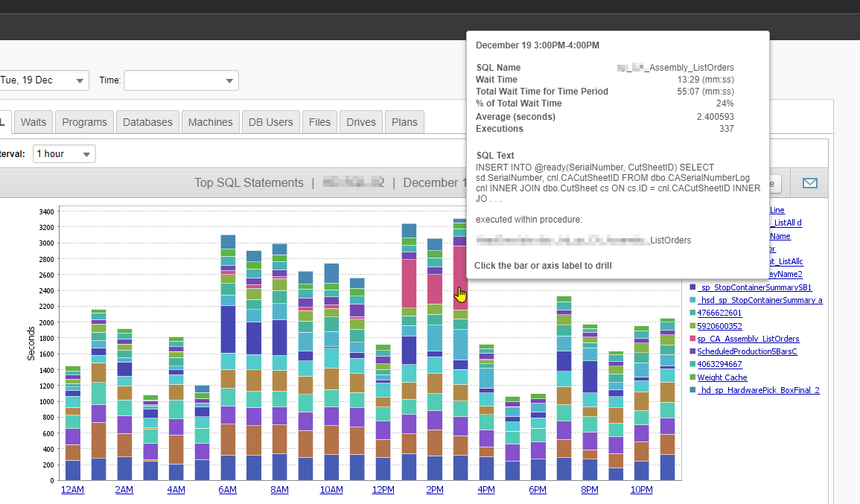Click the pink segment of the 1PM bar
The height and width of the screenshot is (504, 860).
click(410, 284)
